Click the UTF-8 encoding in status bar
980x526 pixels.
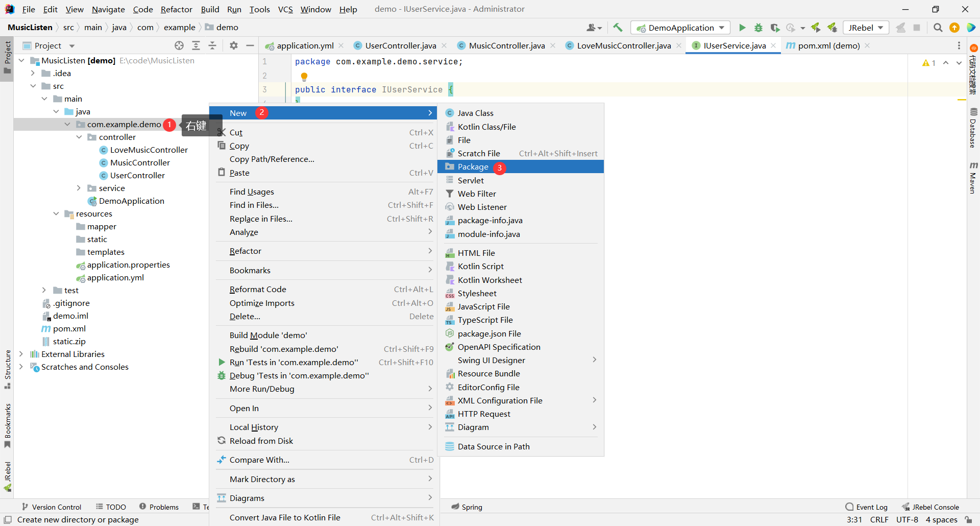point(907,520)
